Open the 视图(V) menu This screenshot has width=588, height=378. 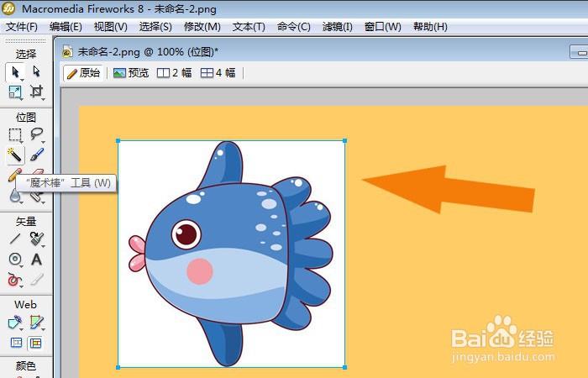(x=111, y=27)
